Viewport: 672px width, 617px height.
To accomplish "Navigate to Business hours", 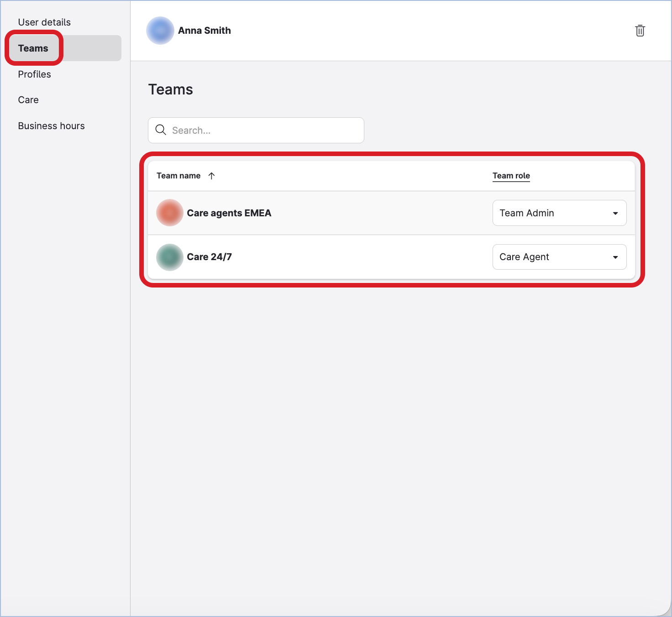I will (x=52, y=126).
